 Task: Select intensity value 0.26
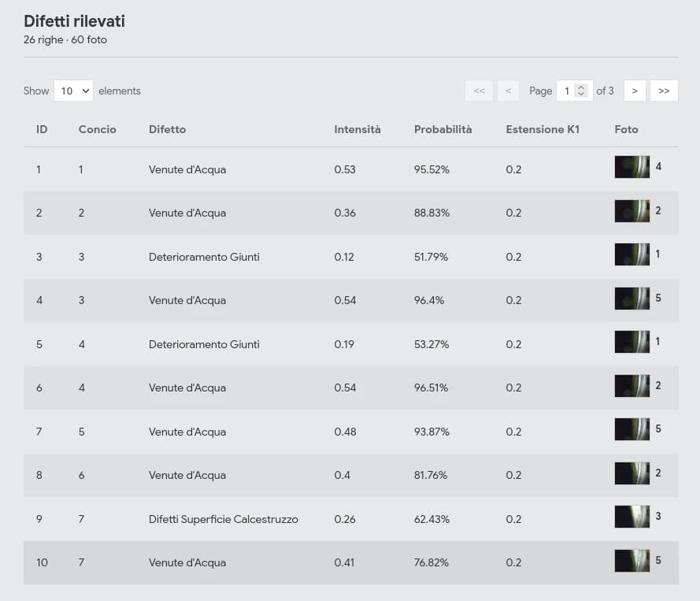click(345, 519)
